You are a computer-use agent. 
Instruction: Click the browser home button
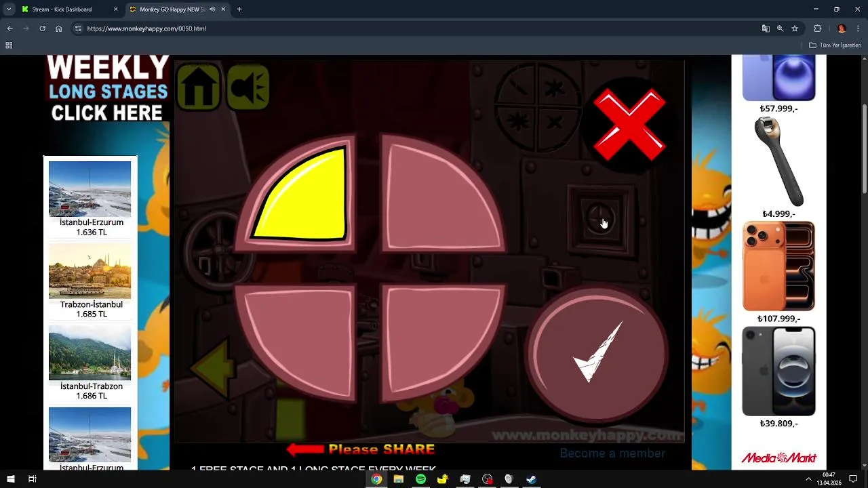59,28
